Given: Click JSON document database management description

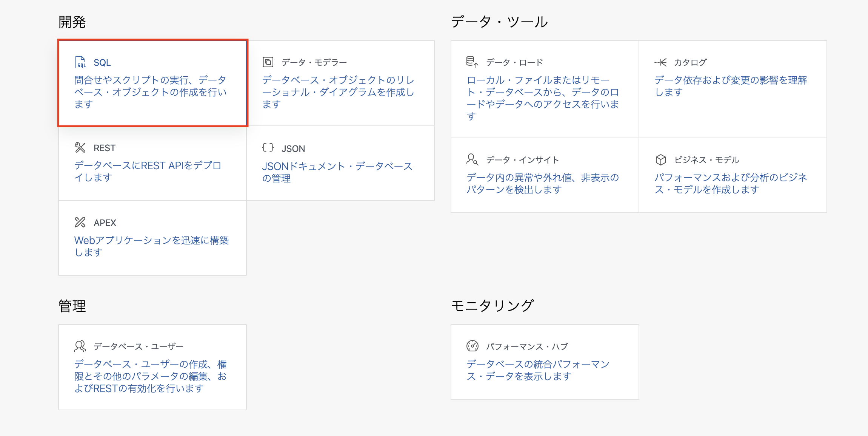Looking at the screenshot, I should tap(337, 172).
